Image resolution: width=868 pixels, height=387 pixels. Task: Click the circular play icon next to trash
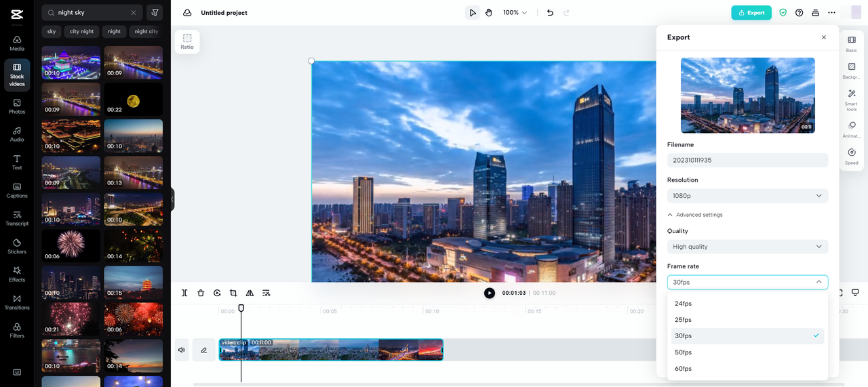217,293
